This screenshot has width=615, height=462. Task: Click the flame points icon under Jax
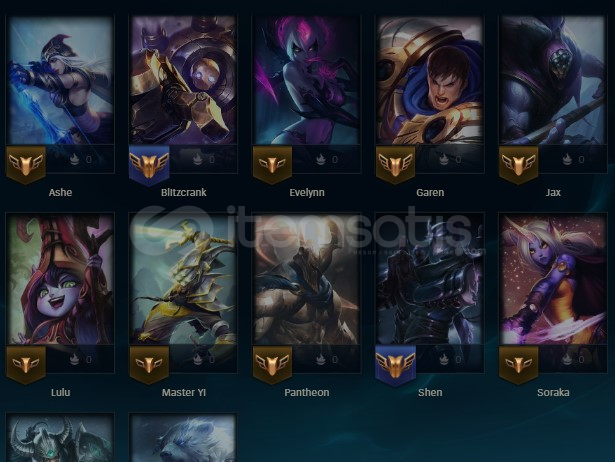tap(567, 159)
